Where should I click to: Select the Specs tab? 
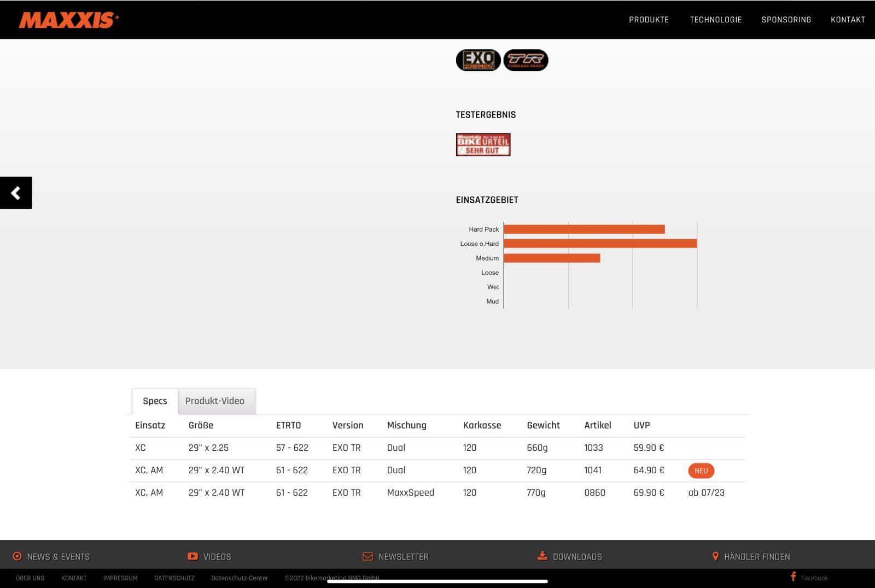155,401
